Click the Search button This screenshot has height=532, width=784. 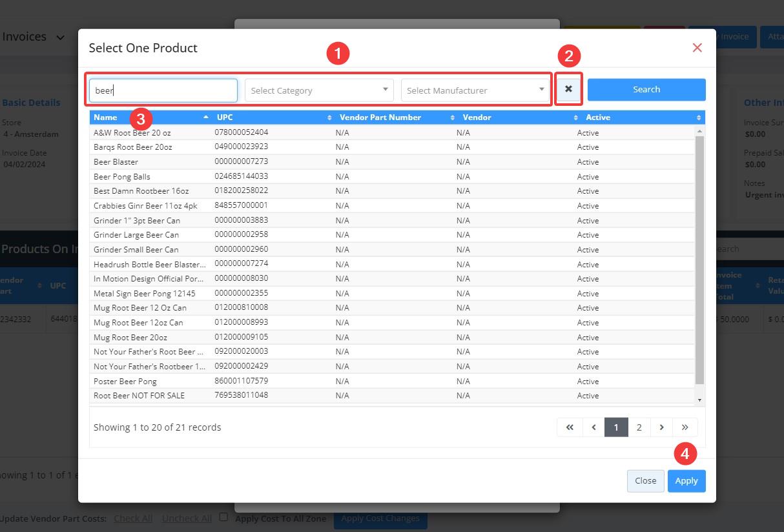point(646,90)
